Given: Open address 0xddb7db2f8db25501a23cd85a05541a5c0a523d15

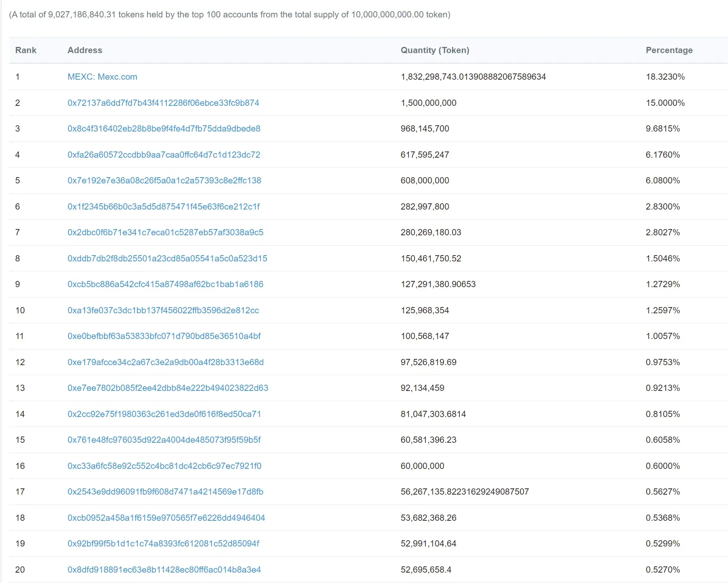Looking at the screenshot, I should (x=167, y=259).
